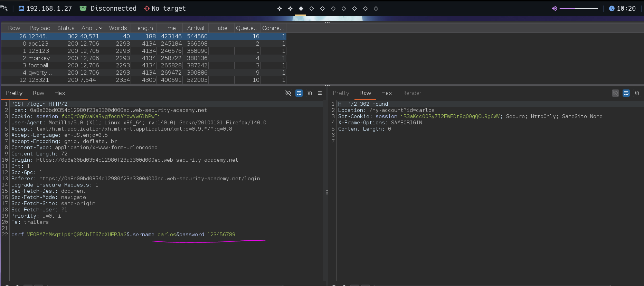Select the response Raw tab

point(365,93)
